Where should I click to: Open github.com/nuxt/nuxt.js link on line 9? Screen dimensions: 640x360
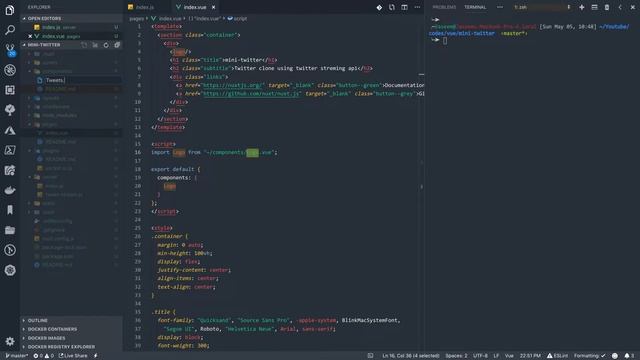coord(251,94)
